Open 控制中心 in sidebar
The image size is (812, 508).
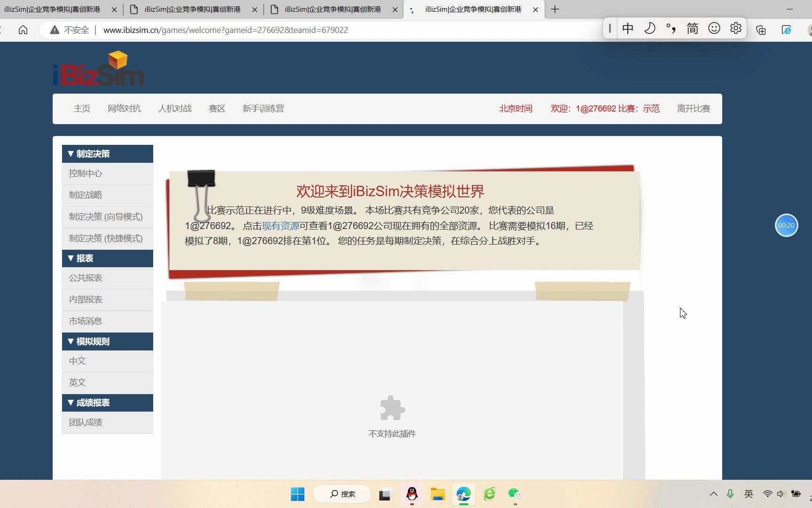coord(108,174)
